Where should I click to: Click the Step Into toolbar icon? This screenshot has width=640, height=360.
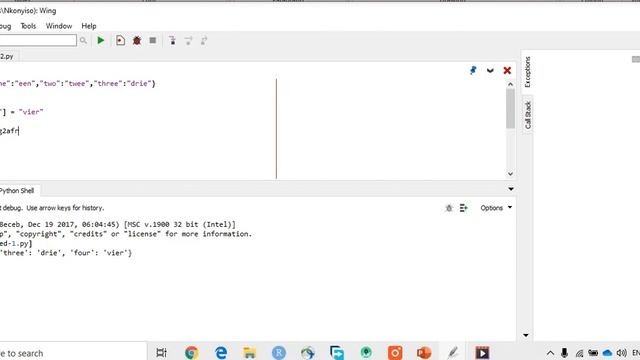point(172,40)
